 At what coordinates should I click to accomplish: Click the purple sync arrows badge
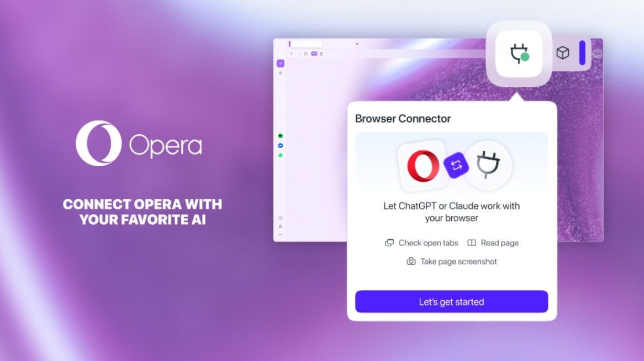coord(456,166)
